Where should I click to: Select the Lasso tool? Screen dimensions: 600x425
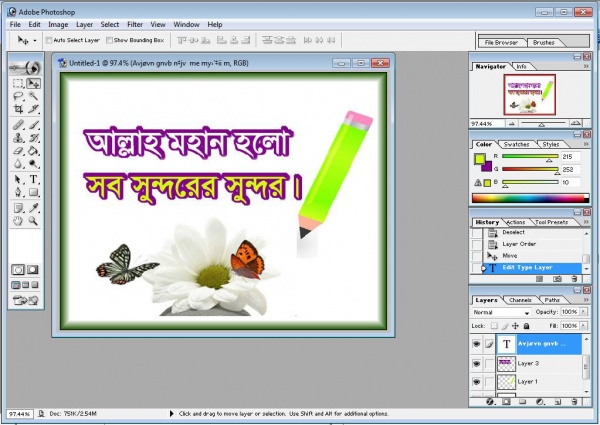click(x=18, y=96)
